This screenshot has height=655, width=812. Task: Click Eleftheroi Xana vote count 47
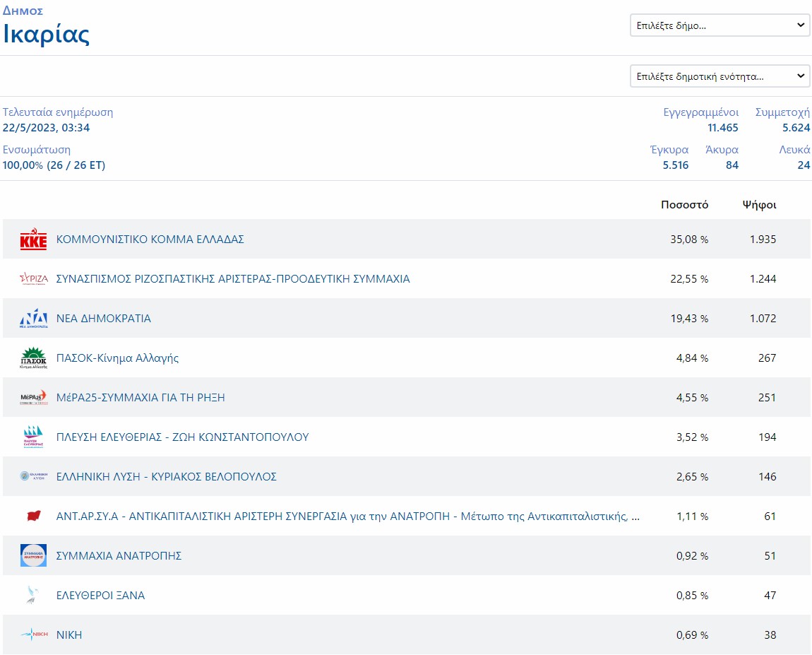pos(770,596)
